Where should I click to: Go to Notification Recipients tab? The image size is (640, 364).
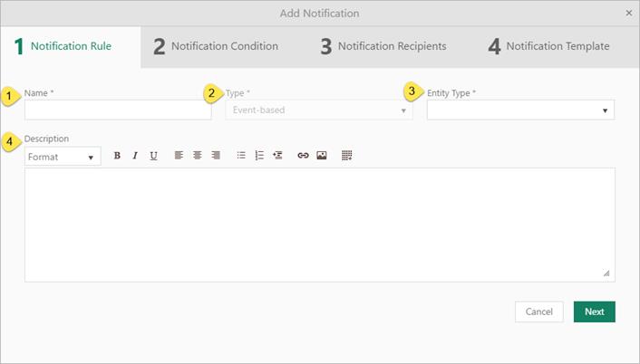point(383,47)
